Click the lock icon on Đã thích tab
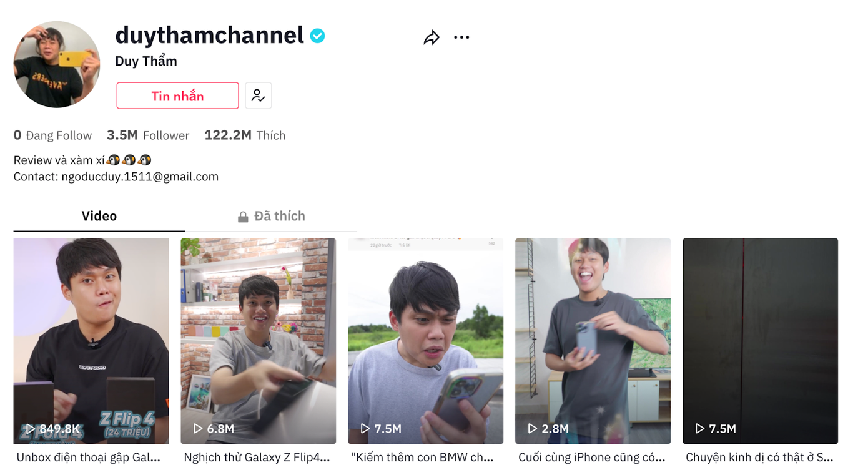 point(243,215)
